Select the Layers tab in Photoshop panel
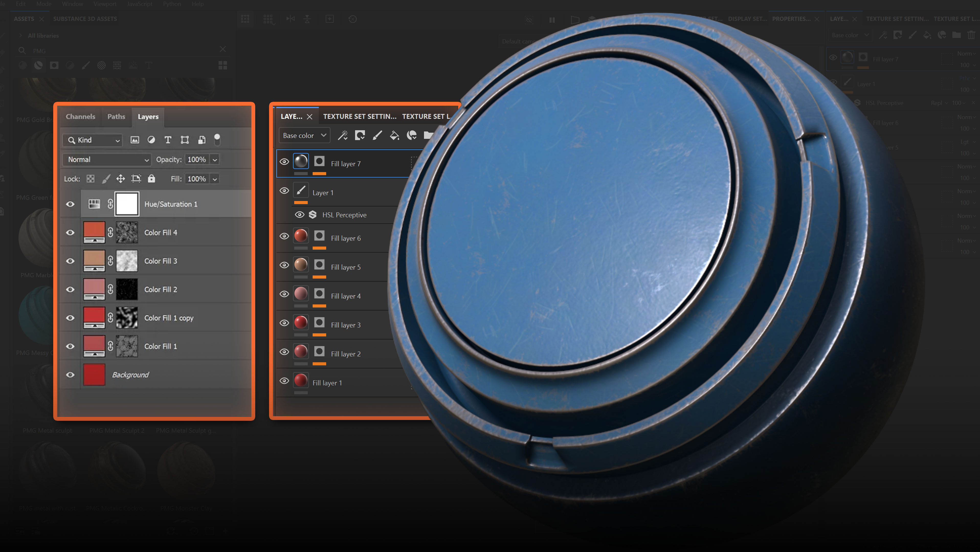 (x=148, y=117)
